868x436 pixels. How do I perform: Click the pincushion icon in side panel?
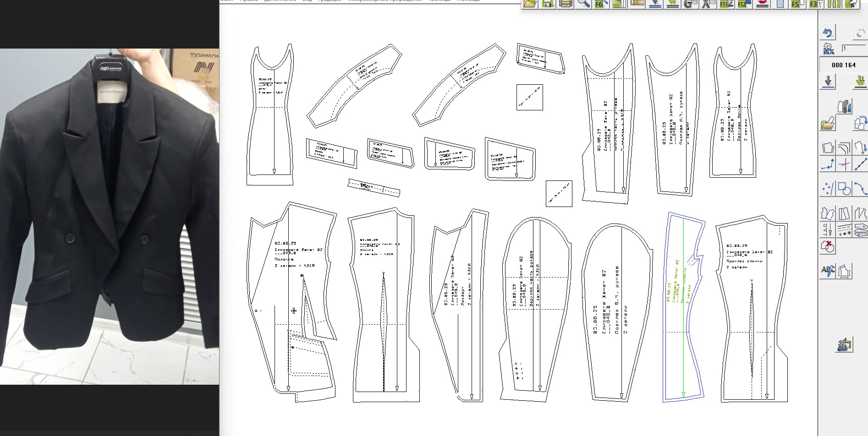click(844, 344)
